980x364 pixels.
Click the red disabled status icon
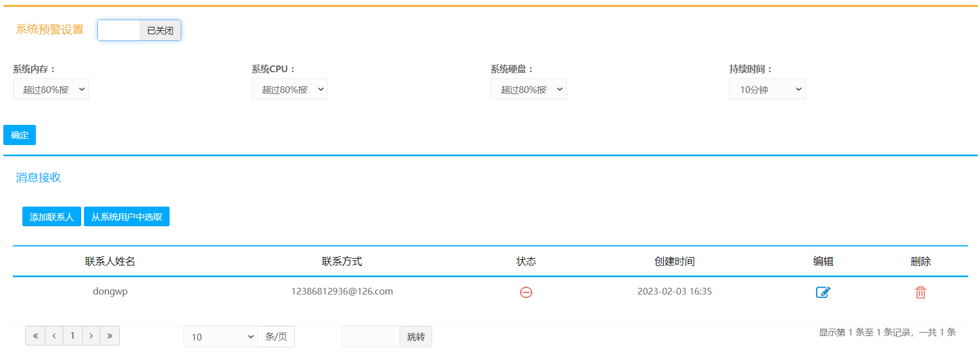(x=526, y=292)
